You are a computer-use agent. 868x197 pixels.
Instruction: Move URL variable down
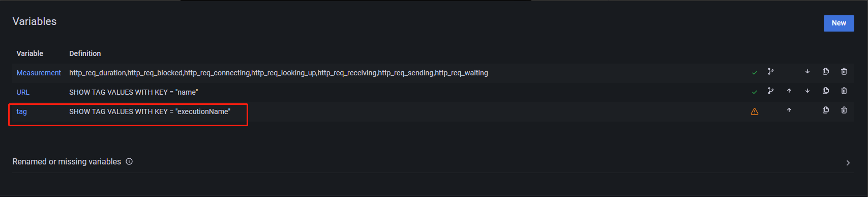pos(807,91)
